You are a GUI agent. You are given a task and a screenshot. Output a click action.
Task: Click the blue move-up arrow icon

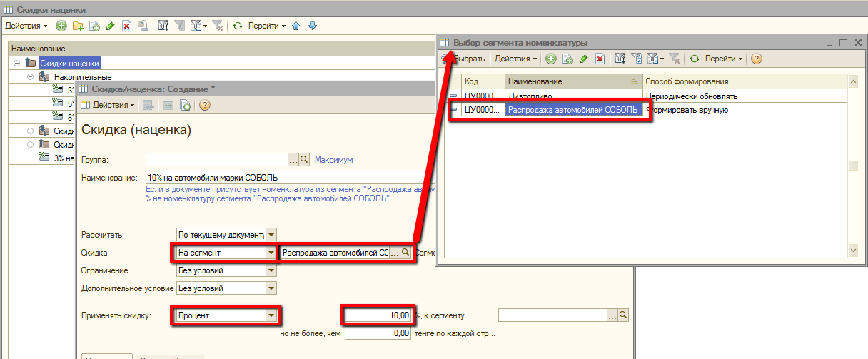pyautogui.click(x=297, y=26)
